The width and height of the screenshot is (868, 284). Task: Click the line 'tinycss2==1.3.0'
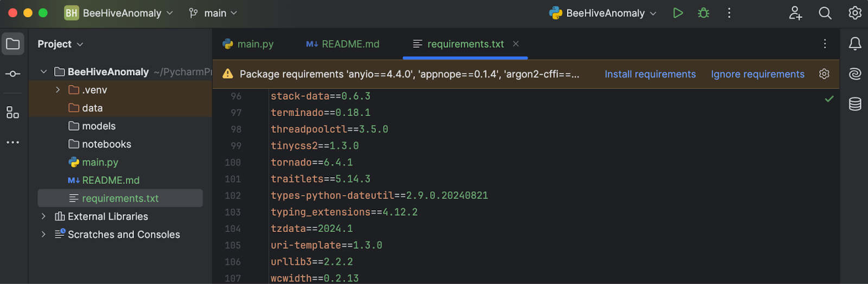click(315, 146)
